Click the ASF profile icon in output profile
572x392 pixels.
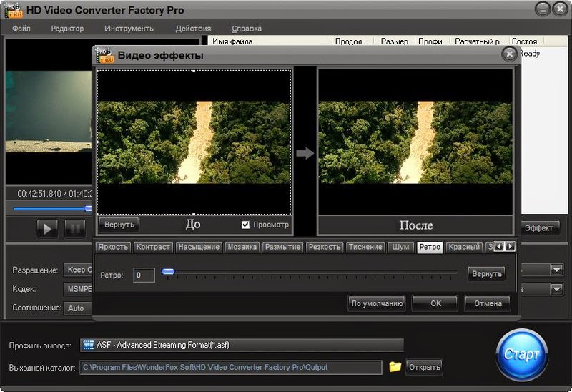(x=88, y=345)
